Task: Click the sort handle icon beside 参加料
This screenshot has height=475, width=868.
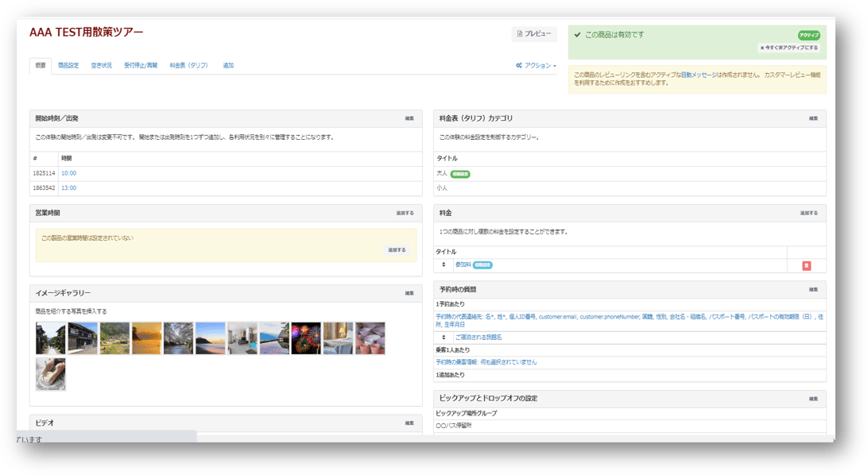Action: [x=444, y=265]
